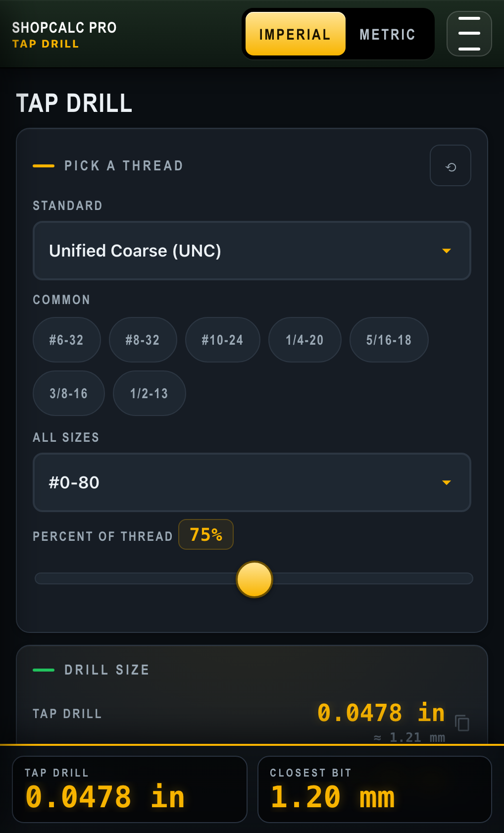The image size is (504, 833).
Task: Select the 1/4-20 thread chip
Action: pyautogui.click(x=304, y=340)
